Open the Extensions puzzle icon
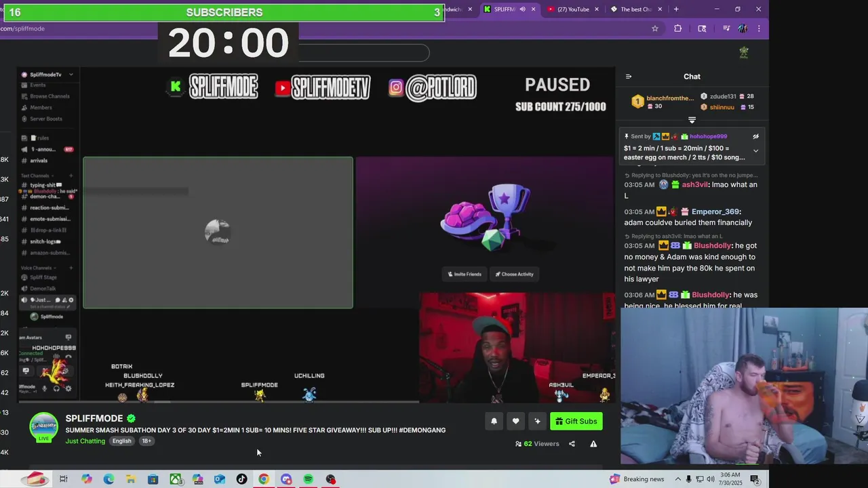 tap(677, 28)
